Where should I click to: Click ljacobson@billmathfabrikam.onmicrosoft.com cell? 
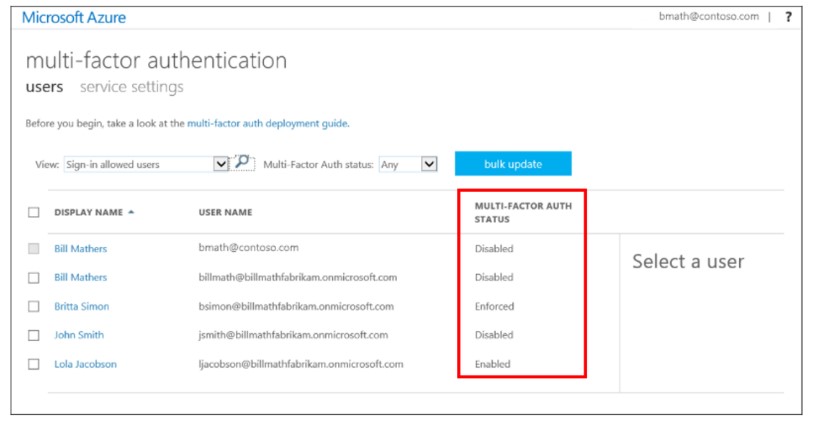pyautogui.click(x=301, y=364)
